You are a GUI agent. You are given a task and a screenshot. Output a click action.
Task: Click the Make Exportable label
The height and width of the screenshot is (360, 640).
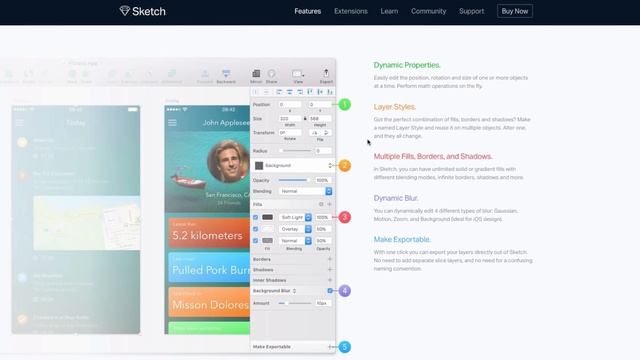click(272, 347)
